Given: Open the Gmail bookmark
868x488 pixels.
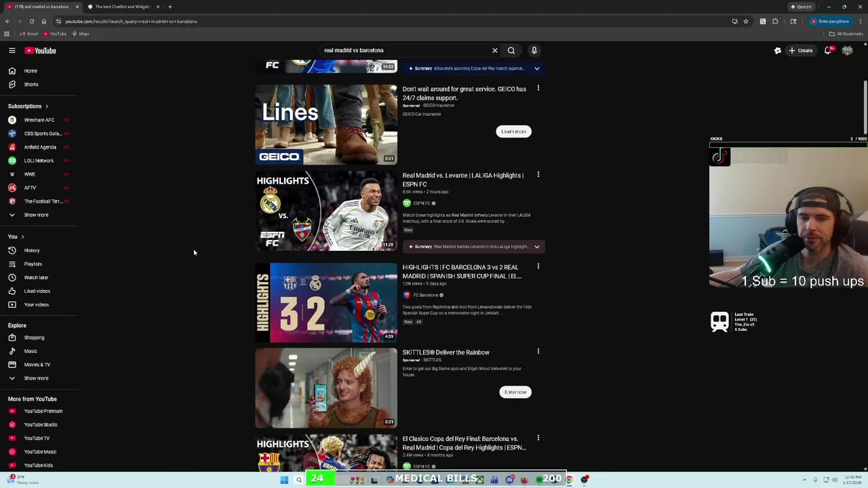Looking at the screenshot, I should pyautogui.click(x=29, y=34).
